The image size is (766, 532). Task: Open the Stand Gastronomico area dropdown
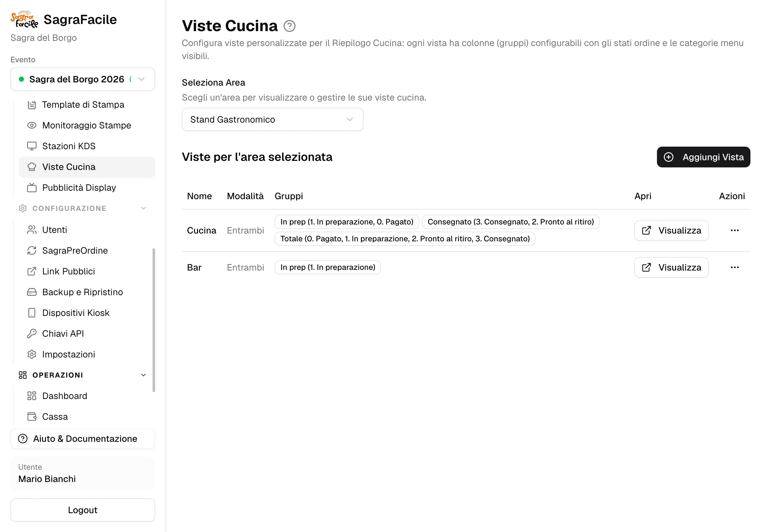pyautogui.click(x=272, y=119)
